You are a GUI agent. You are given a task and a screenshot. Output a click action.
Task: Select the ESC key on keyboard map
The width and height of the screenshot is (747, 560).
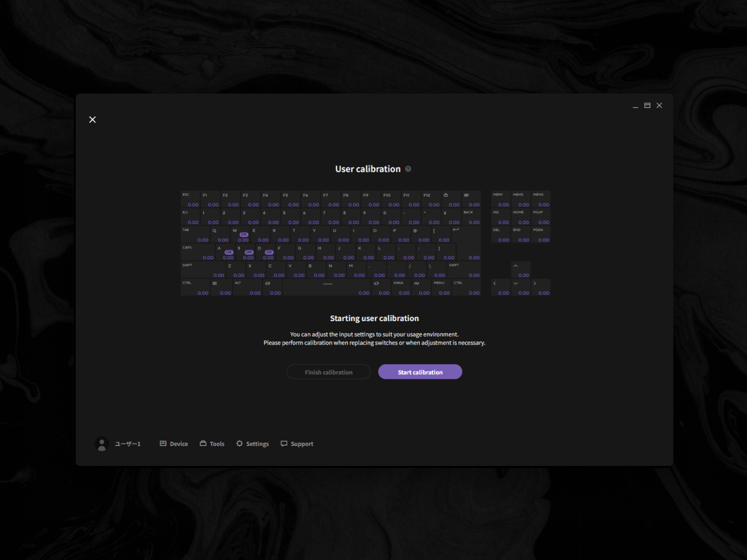pos(190,199)
